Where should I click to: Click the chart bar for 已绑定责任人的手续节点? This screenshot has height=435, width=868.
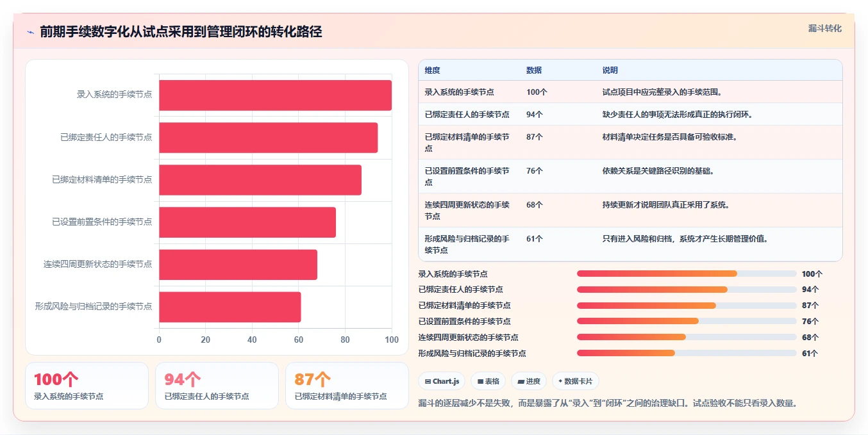click(x=269, y=138)
